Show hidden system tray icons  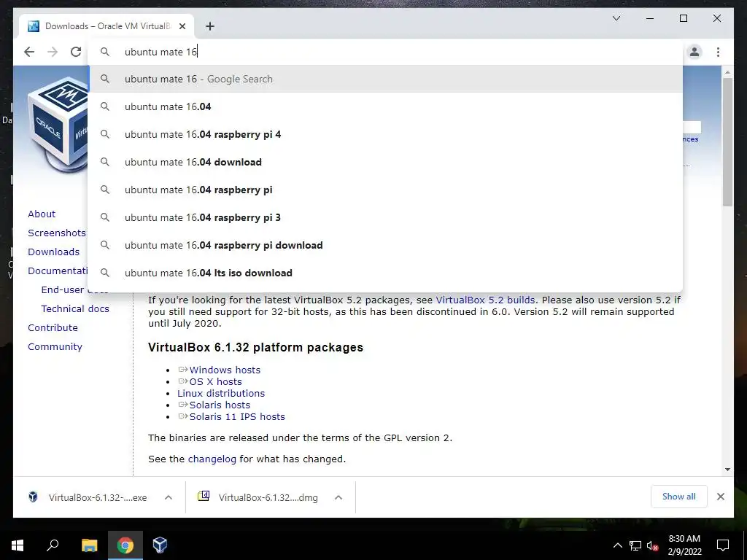click(x=617, y=545)
